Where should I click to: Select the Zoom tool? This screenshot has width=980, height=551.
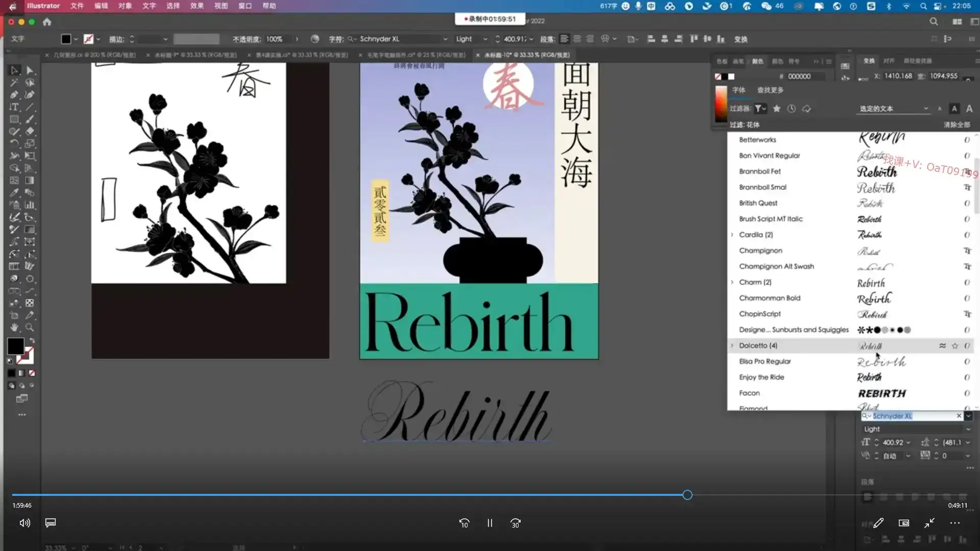(30, 328)
